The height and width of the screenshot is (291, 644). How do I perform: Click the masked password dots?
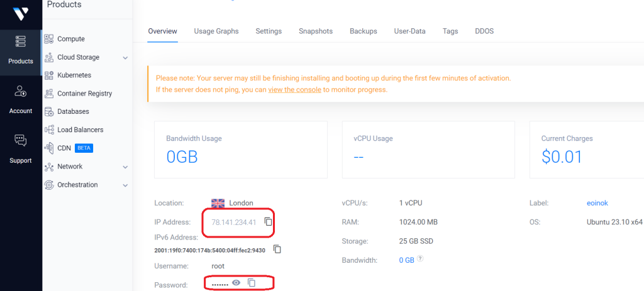pos(219,285)
